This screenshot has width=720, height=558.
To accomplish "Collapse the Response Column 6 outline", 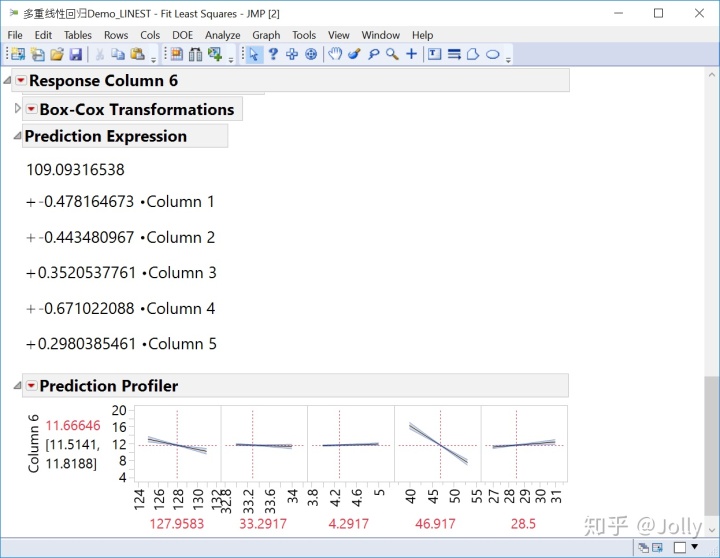I will click(6, 80).
